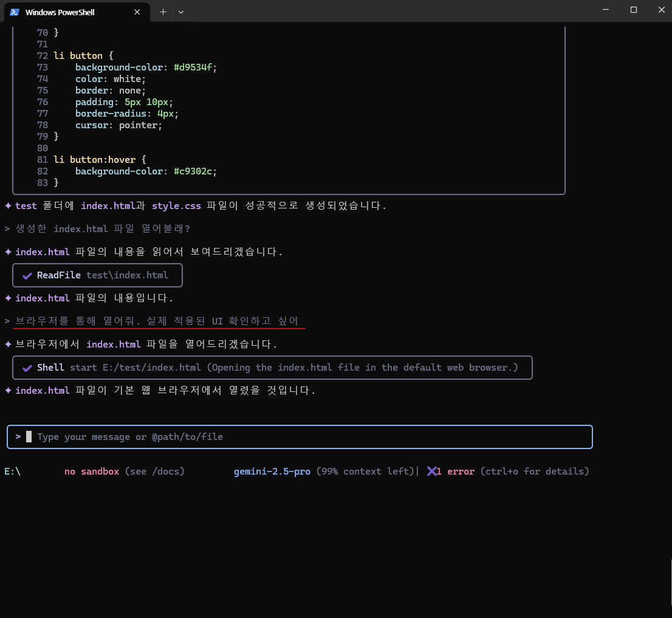Click the message '기본 웹 브라우저에서 열렸을 것입니다'
The height and width of the screenshot is (618, 672).
click(x=214, y=390)
